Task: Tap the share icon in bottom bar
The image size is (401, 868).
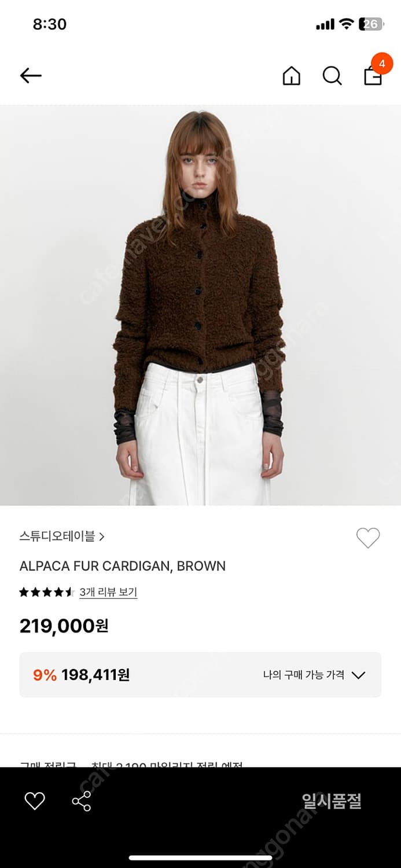Action: click(82, 801)
